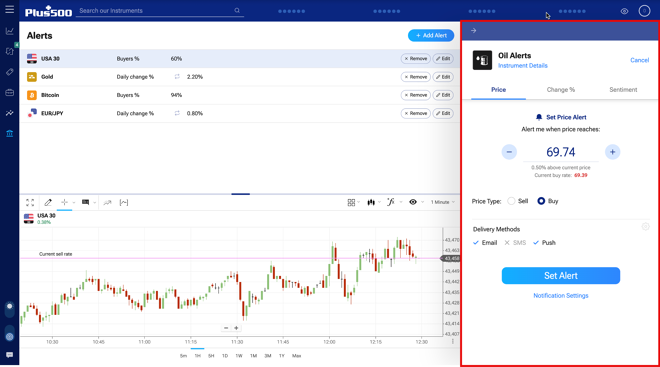Expand the 1 Minute interval dropdown
660x367 pixels.
pyautogui.click(x=443, y=202)
